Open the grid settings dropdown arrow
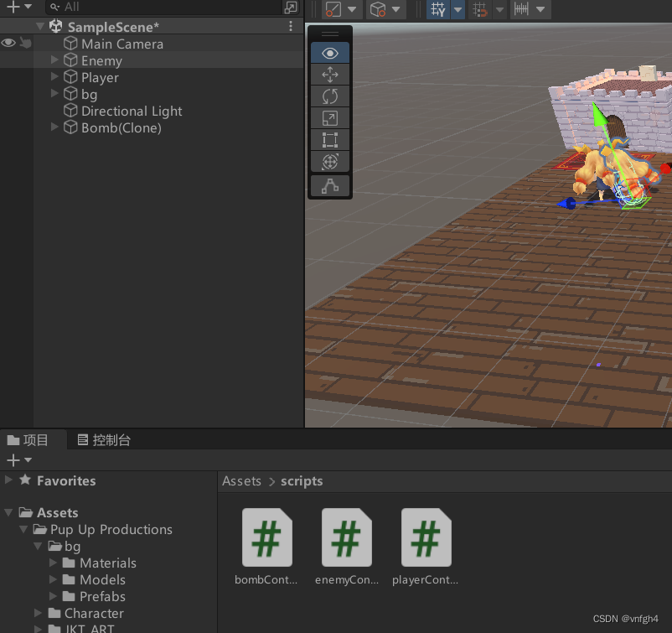The height and width of the screenshot is (633, 672). pyautogui.click(x=457, y=9)
